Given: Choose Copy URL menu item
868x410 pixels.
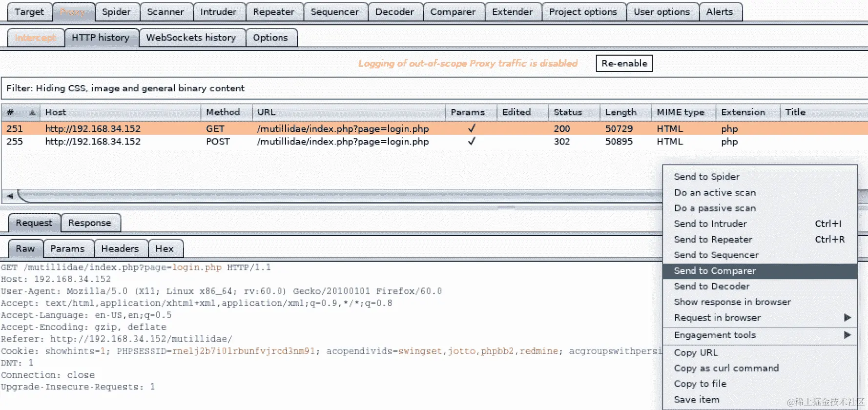Looking at the screenshot, I should [x=760, y=352].
